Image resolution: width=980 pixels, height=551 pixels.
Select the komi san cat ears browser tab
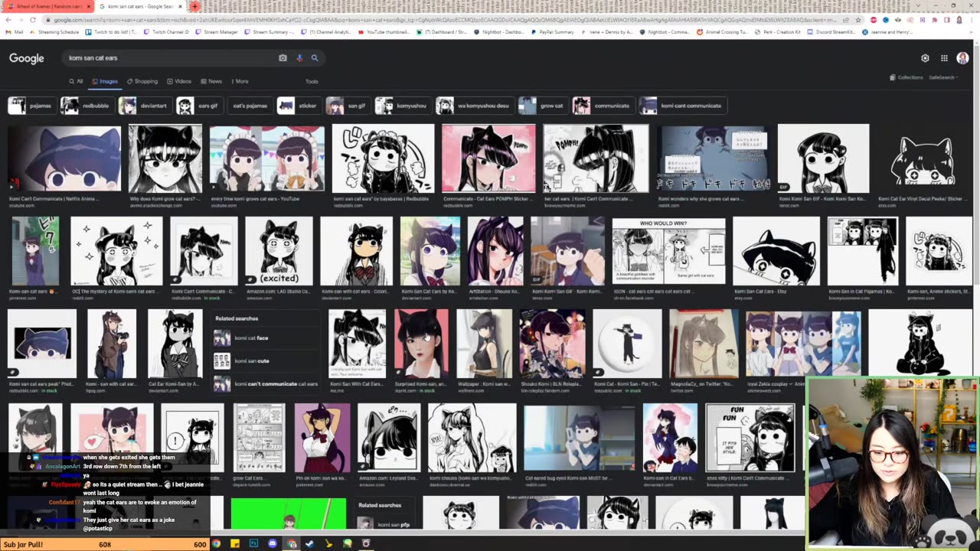click(140, 6)
